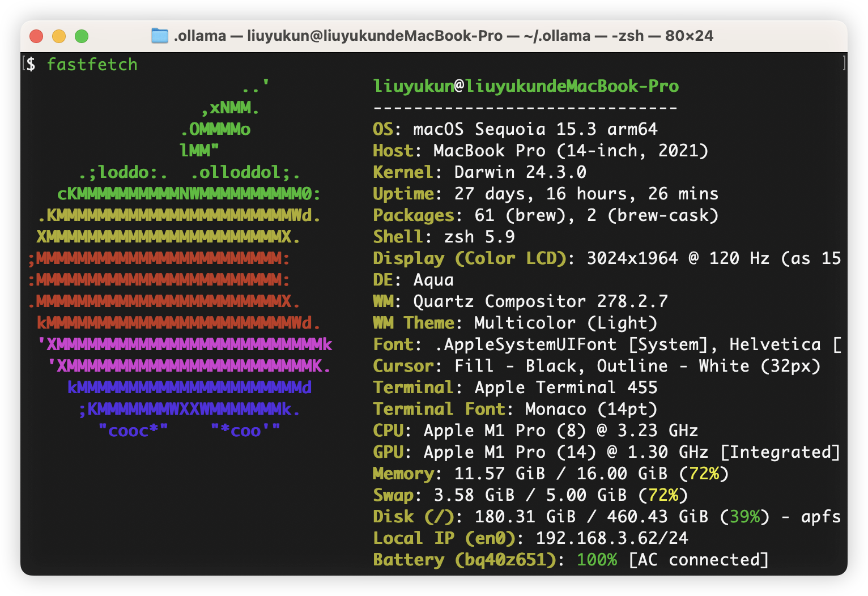
Task: Click the yellow 72% Memory usage value
Action: click(x=704, y=474)
